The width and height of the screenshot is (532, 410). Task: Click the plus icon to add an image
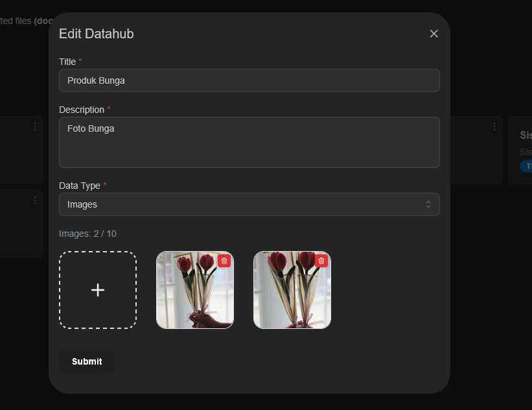click(98, 290)
